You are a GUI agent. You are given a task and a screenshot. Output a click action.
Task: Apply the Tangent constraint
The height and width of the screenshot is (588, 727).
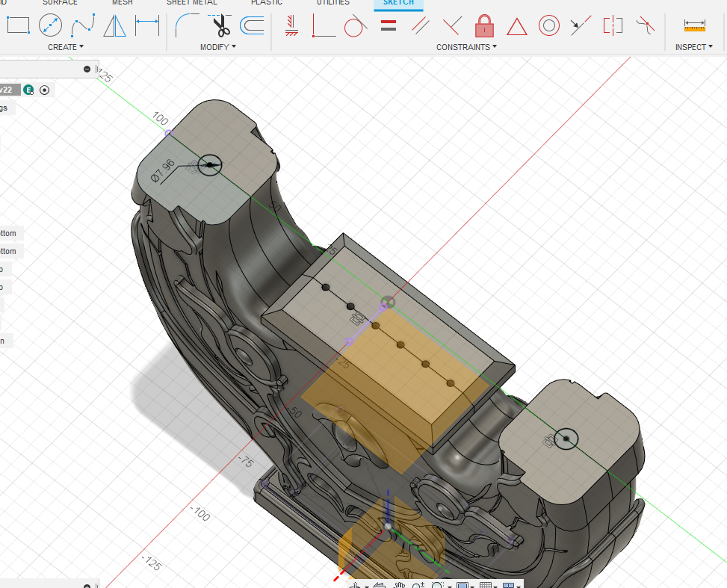pyautogui.click(x=355, y=25)
